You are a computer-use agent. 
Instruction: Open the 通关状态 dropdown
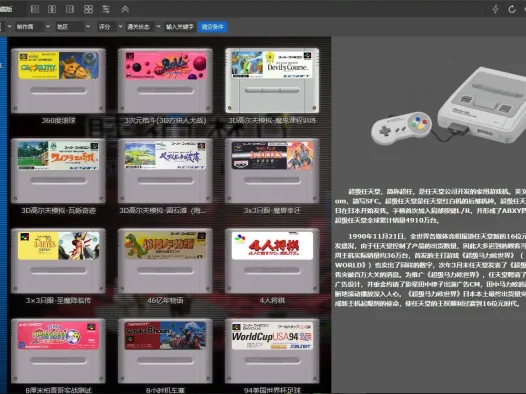[143, 26]
